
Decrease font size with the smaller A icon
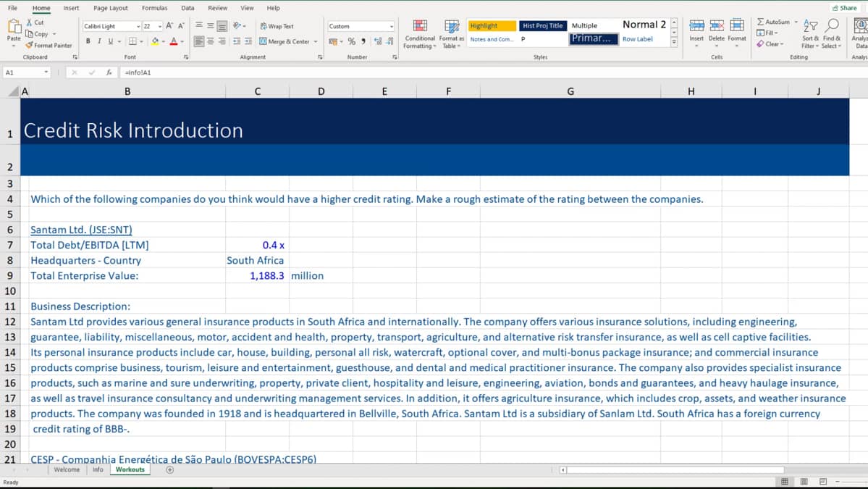pos(180,26)
